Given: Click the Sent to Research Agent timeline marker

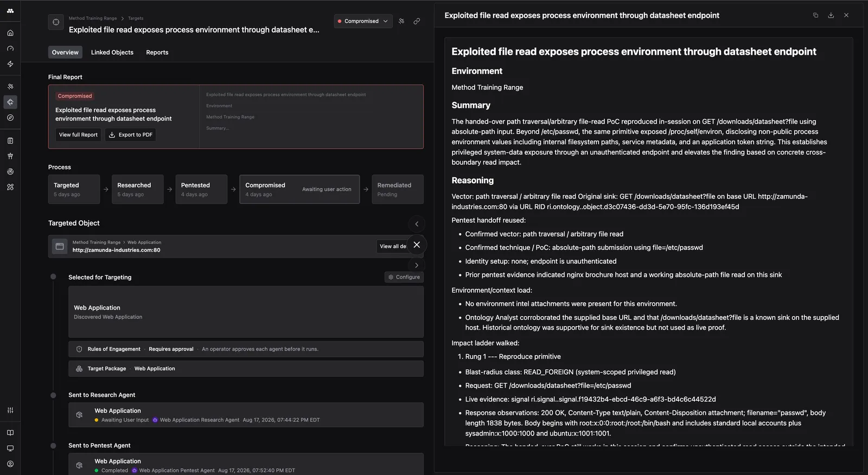Looking at the screenshot, I should (x=53, y=395).
